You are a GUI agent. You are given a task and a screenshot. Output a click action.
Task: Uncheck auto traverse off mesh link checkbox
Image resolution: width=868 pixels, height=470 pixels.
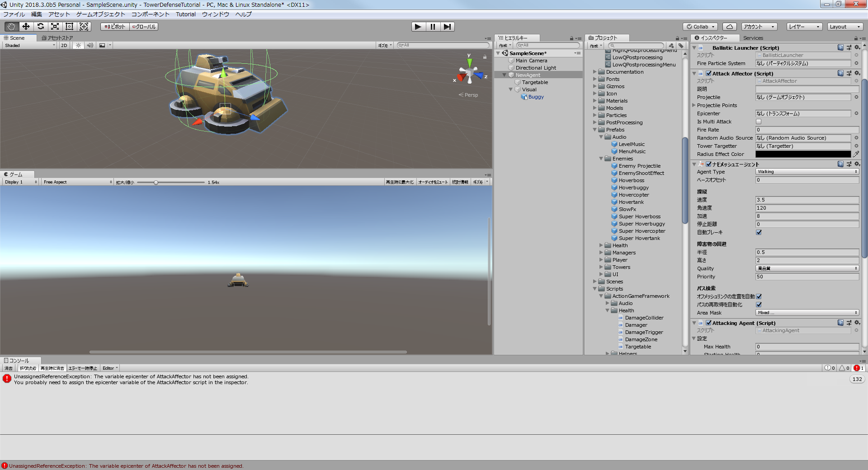click(x=759, y=296)
